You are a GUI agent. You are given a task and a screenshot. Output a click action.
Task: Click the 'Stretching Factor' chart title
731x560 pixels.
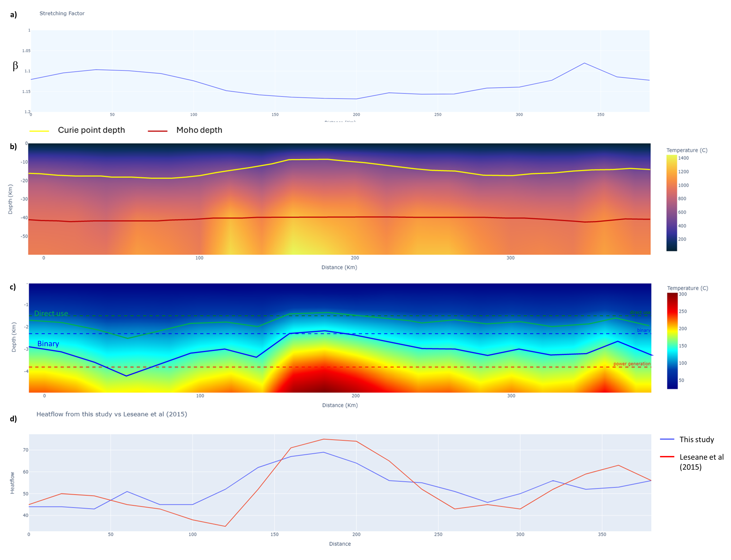pos(62,13)
